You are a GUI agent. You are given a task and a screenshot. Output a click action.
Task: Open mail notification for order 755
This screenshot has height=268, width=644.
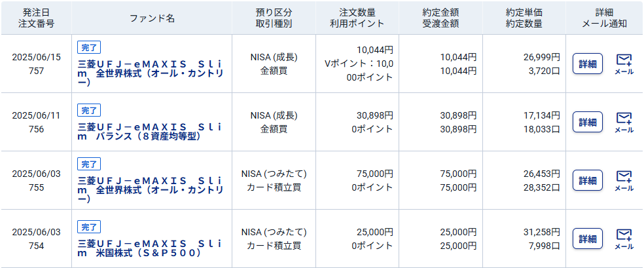(x=624, y=182)
